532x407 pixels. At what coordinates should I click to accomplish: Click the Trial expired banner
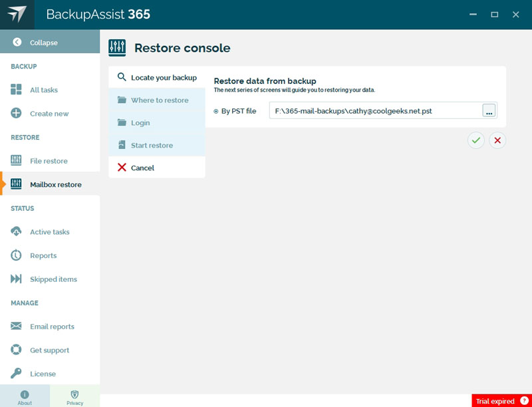[502, 400]
